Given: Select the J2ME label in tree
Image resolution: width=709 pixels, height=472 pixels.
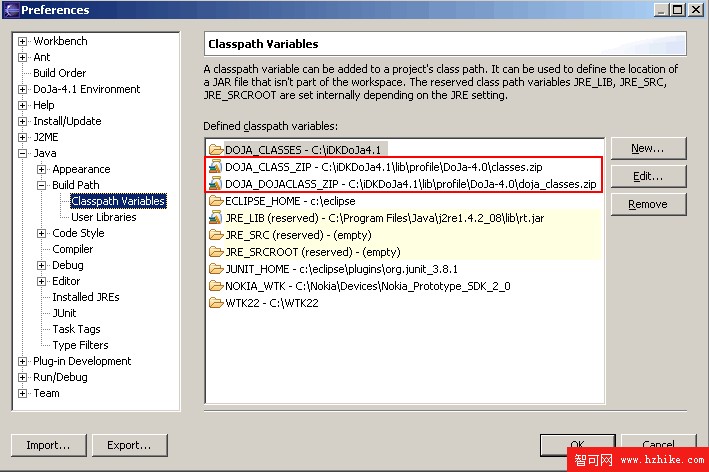Looking at the screenshot, I should tap(46, 137).
